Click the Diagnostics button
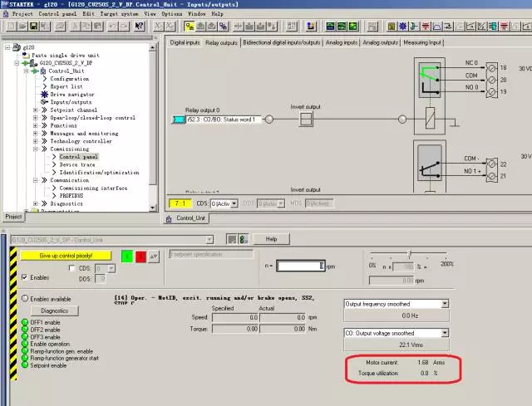The width and height of the screenshot is (532, 406). coord(53,311)
